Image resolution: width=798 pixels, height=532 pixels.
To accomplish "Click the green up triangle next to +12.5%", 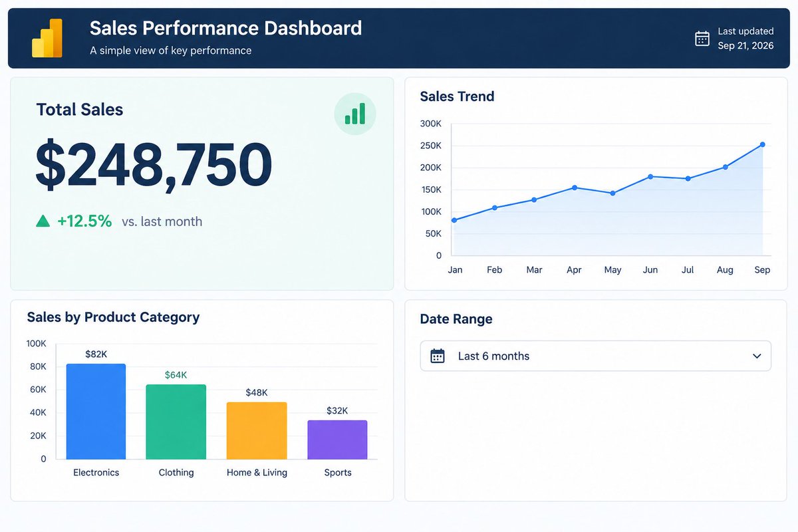I will [43, 221].
